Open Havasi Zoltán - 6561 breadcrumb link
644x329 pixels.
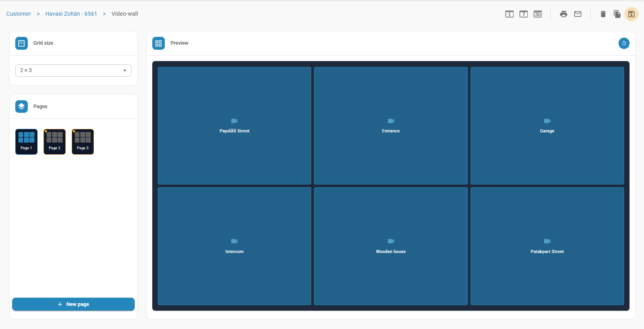(x=71, y=14)
